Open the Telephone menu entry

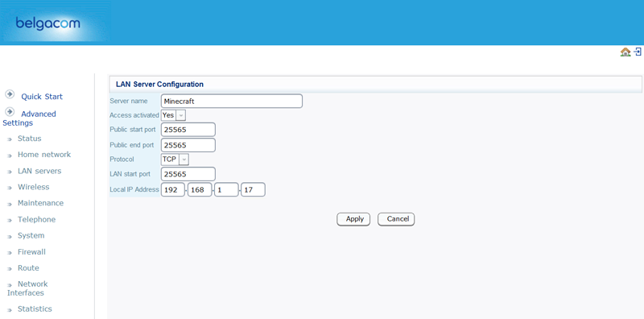coord(36,220)
